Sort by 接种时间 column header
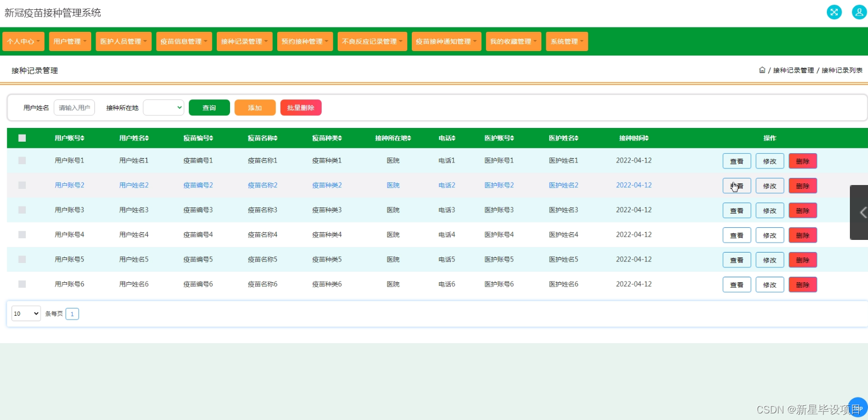Viewport: 868px width, 420px height. coord(634,138)
